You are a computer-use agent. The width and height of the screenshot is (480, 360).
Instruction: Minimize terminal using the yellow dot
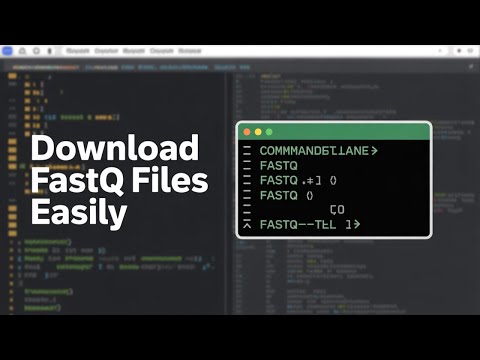point(258,132)
